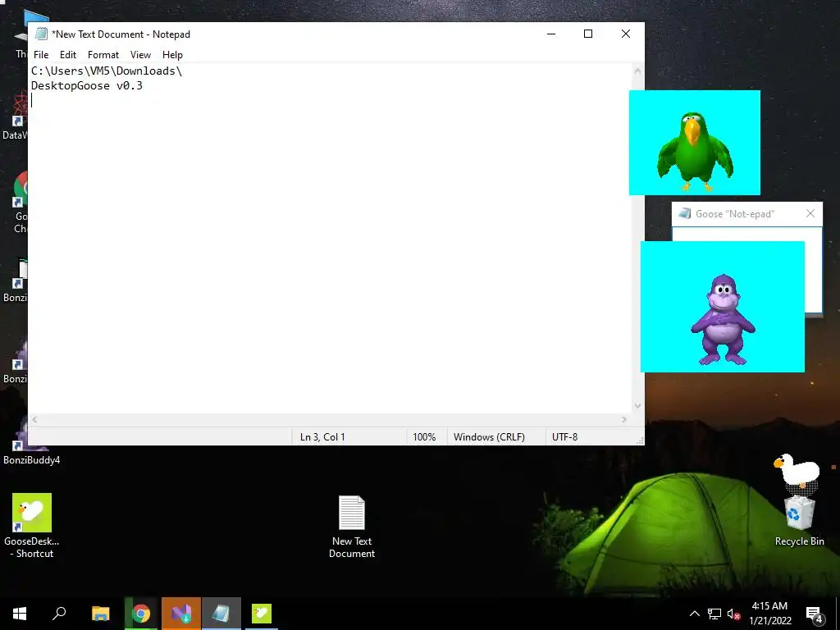This screenshot has width=840, height=630.
Task: Click the Ln 3, Col 1 status entry
Action: coord(322,437)
